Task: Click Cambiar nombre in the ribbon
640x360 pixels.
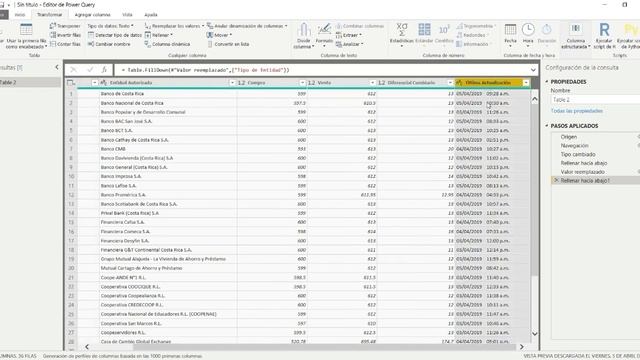Action: coord(109,44)
